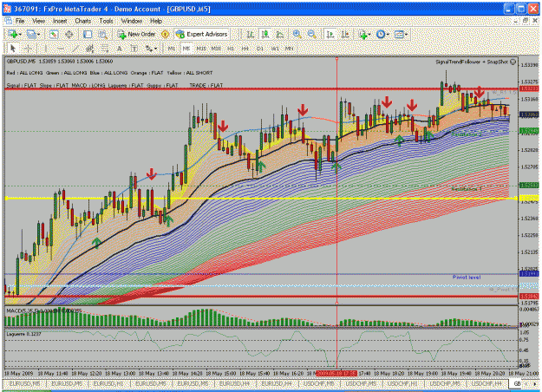This screenshot has width=542, height=392.
Task: Open the Tools menu
Action: pos(106,21)
